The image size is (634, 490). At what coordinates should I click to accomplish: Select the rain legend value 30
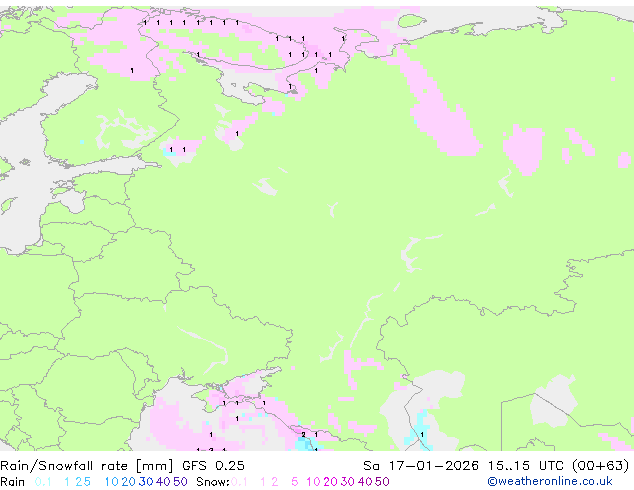(x=146, y=482)
